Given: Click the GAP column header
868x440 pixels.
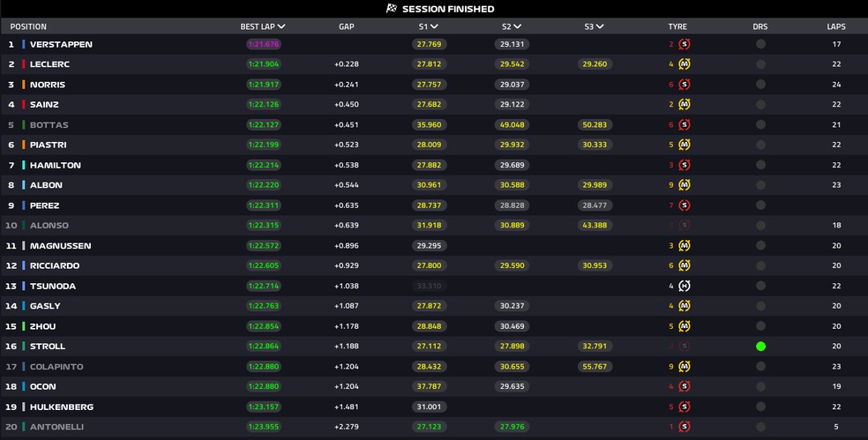Looking at the screenshot, I should coord(347,26).
